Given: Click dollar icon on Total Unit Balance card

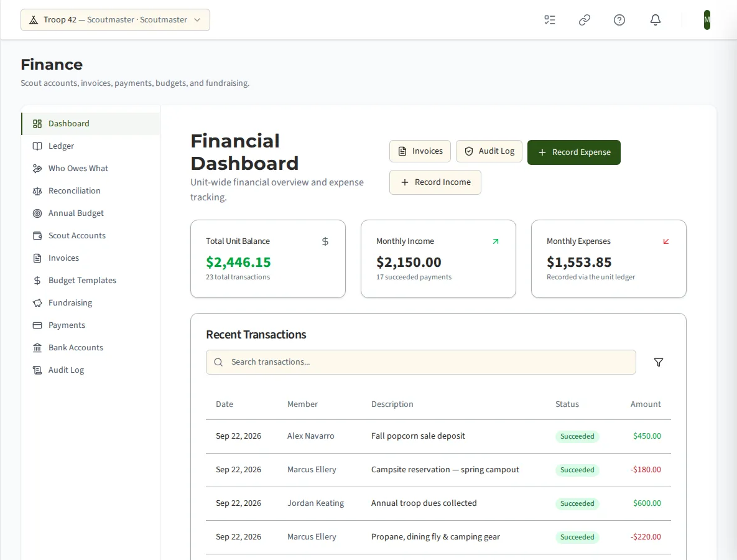Looking at the screenshot, I should coord(325,241).
